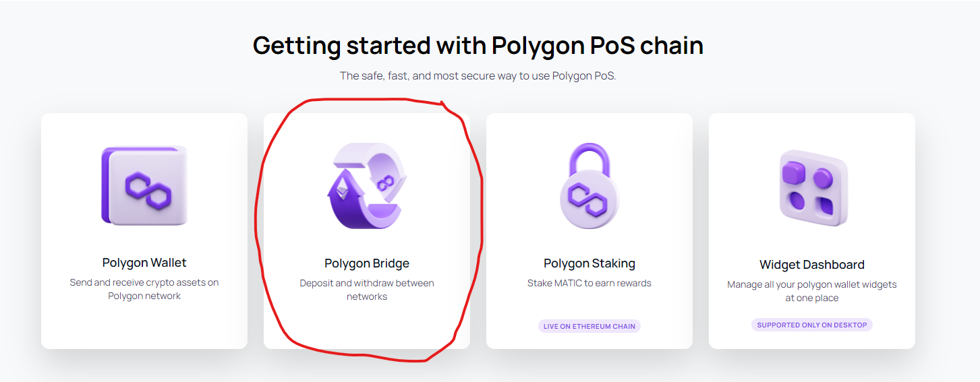Click the "Supported only on Desktop" badge

(x=812, y=325)
